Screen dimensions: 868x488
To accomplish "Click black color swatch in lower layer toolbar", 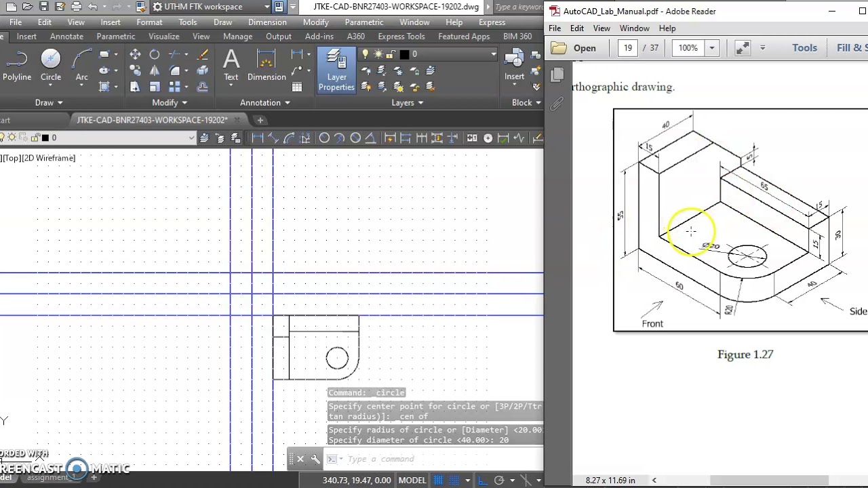I will point(45,138).
